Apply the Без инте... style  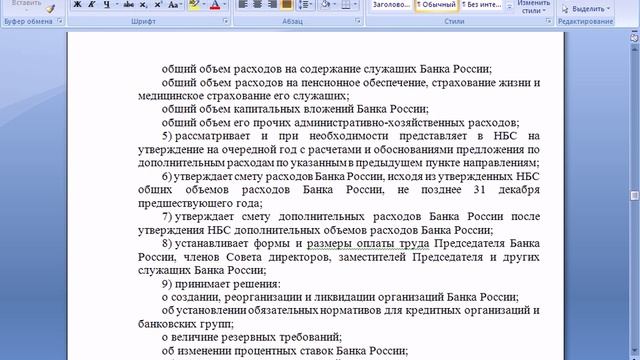[x=482, y=5]
